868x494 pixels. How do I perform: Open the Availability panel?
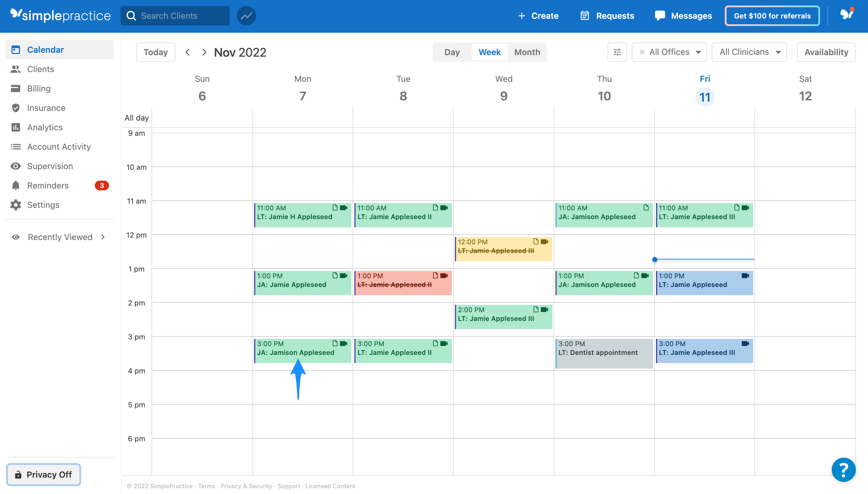826,52
